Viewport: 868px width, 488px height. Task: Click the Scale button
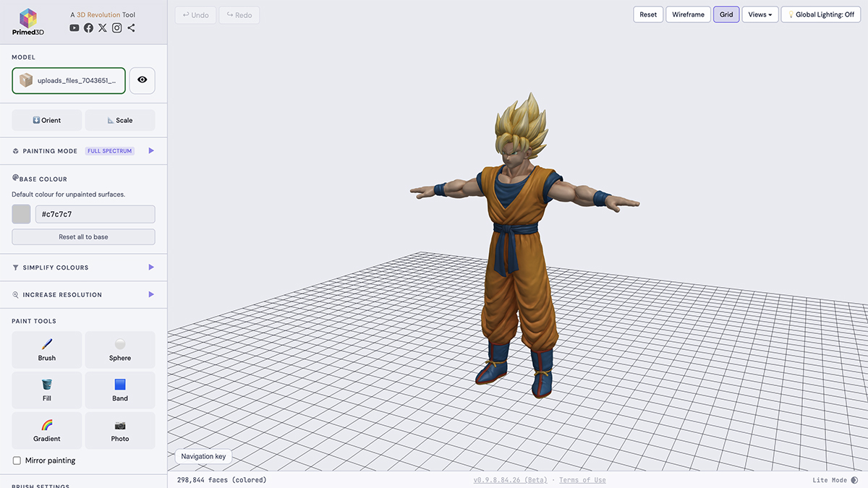[x=120, y=120]
